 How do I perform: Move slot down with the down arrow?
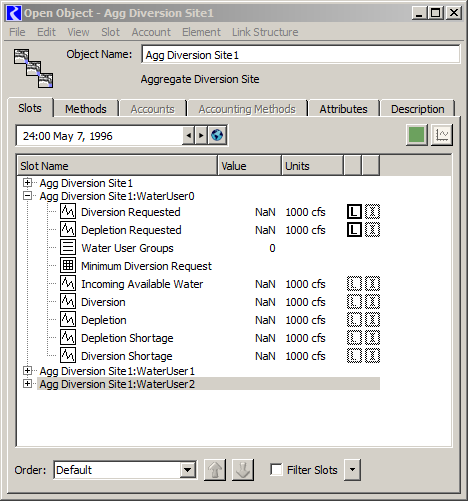click(x=243, y=470)
